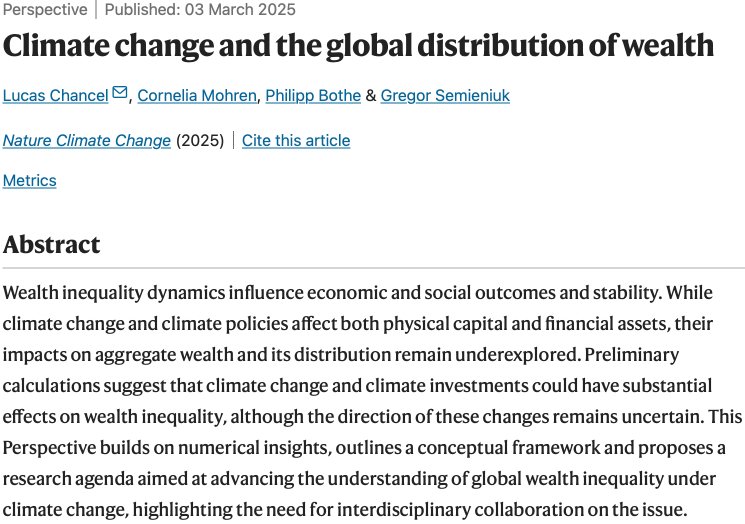745x524 pixels.
Task: Open Lucas Chancel author link
Action: coord(55,96)
